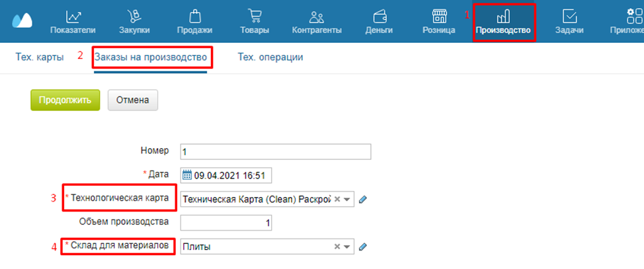Open the Розница section
The width and height of the screenshot is (644, 269).
[438, 22]
